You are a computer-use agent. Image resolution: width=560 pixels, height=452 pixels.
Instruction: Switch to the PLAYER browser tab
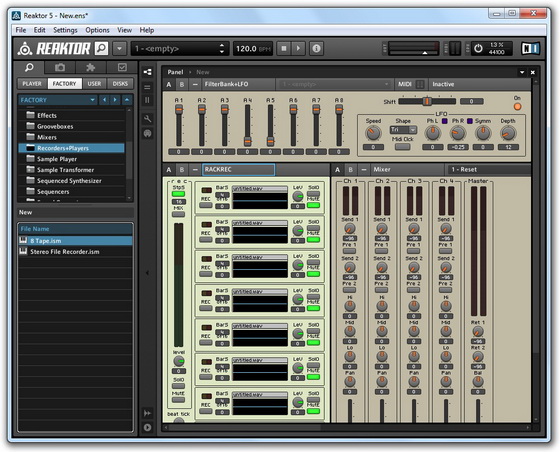(32, 84)
